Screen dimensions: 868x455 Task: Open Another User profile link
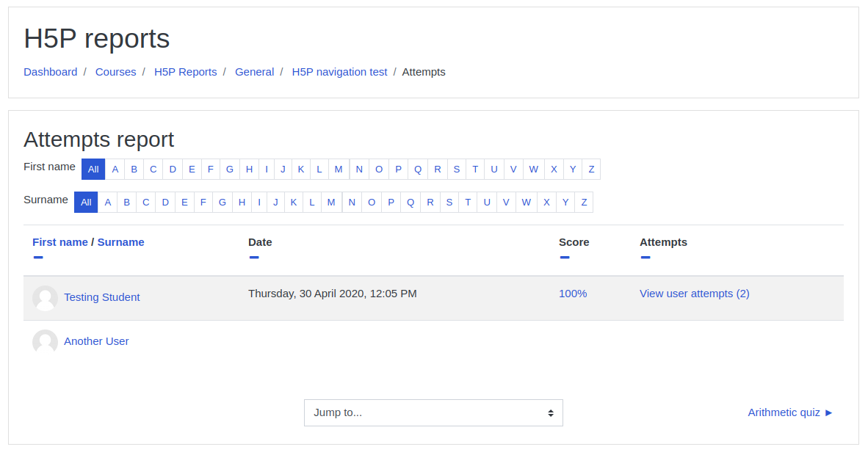pos(96,341)
